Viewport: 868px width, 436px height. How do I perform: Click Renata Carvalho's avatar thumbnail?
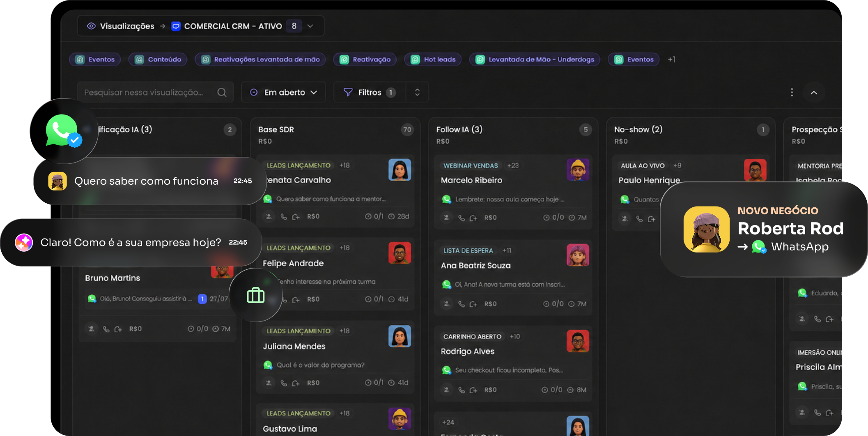pyautogui.click(x=400, y=170)
